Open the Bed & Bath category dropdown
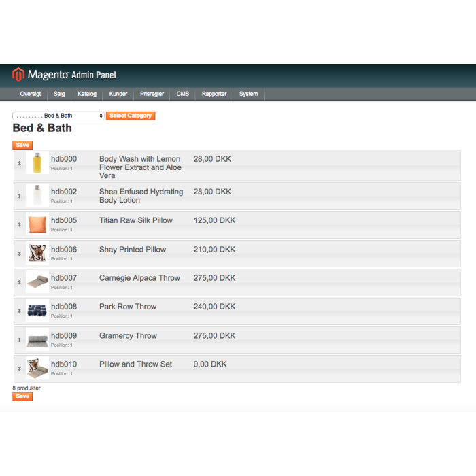The width and height of the screenshot is (476, 476). [58, 116]
